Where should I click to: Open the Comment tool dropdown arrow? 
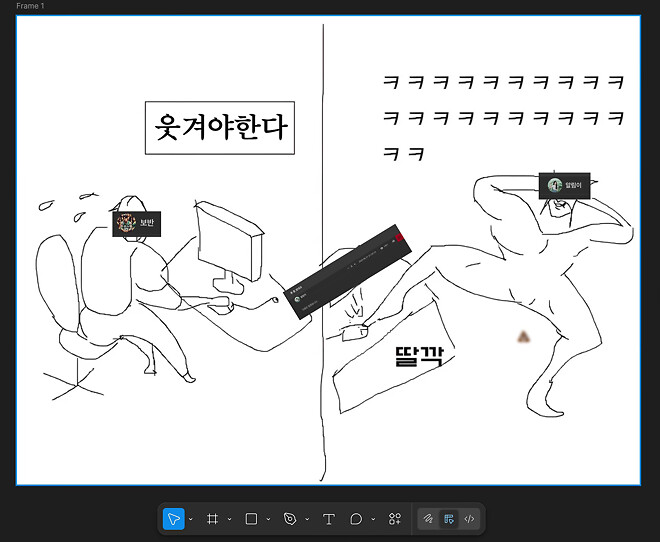[373, 519]
